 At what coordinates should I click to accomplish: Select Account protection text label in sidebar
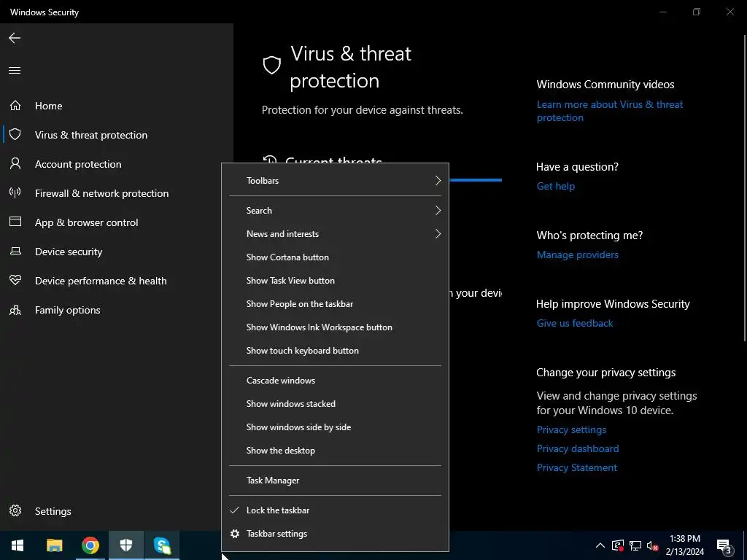pyautogui.click(x=78, y=164)
